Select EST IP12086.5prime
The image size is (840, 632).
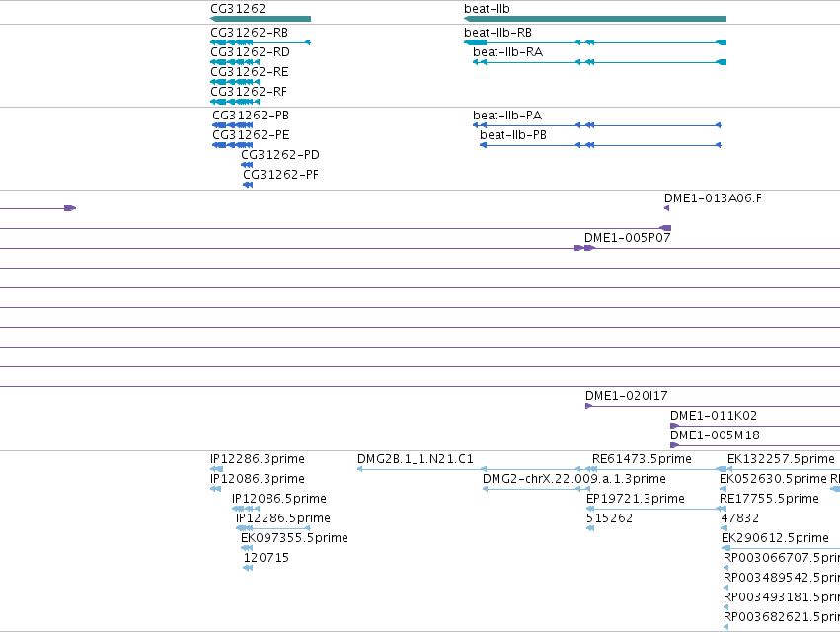pyautogui.click(x=279, y=499)
